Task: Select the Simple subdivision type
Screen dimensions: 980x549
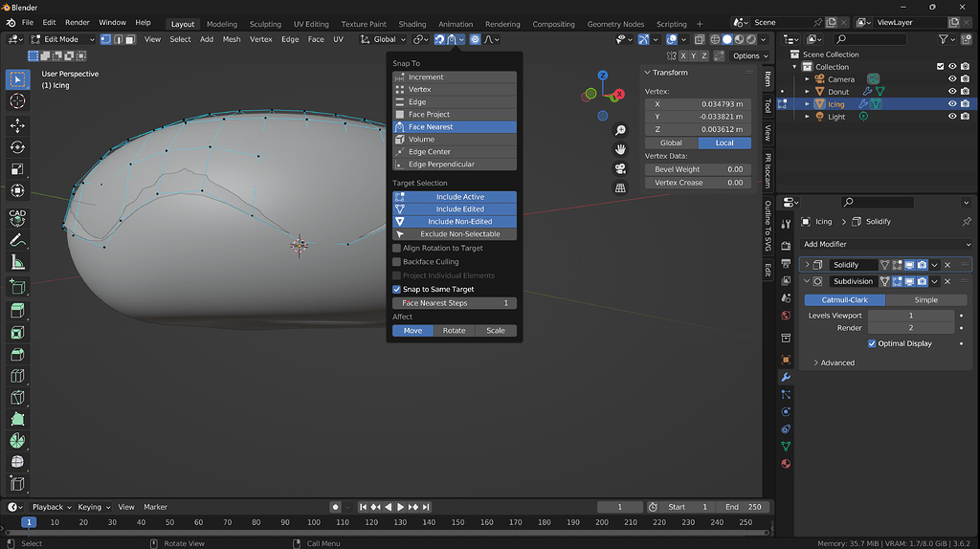Action: [925, 299]
